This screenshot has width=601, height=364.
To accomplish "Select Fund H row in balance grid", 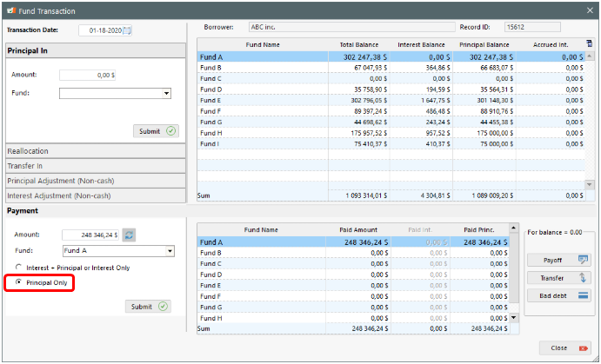I will (391, 133).
